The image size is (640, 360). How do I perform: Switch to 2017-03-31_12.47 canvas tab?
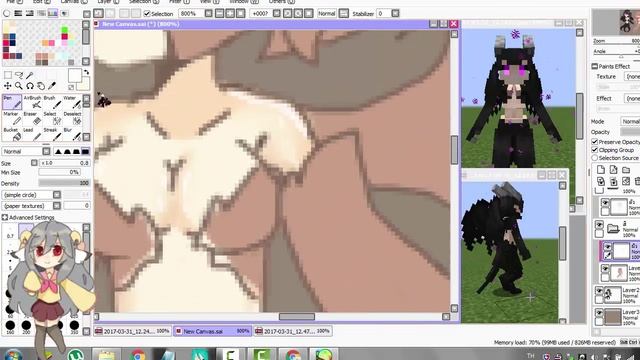(292, 331)
